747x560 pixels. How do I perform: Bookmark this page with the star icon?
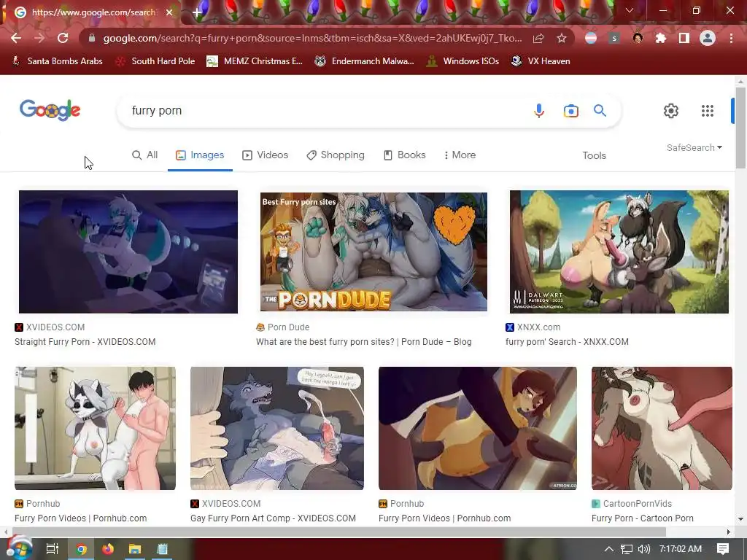click(562, 38)
